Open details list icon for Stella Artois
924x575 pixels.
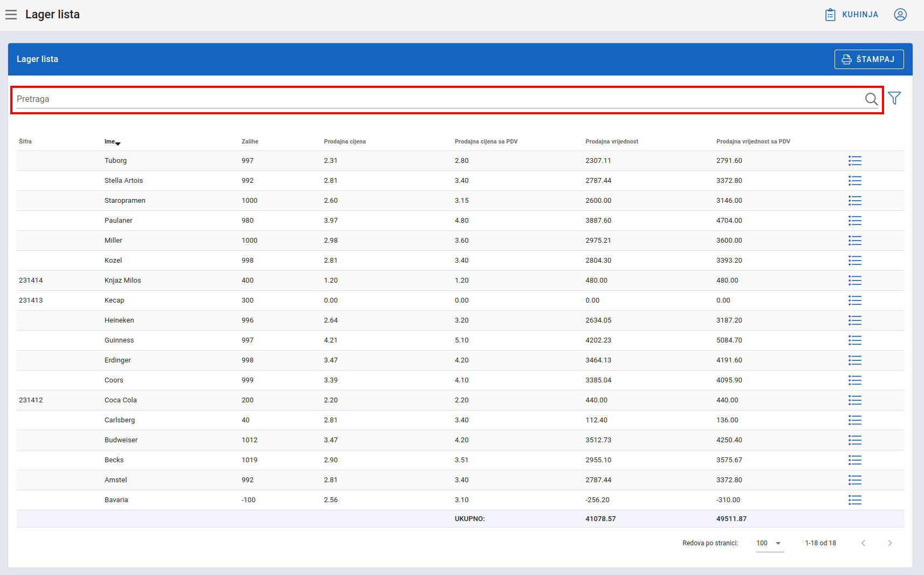tap(855, 181)
